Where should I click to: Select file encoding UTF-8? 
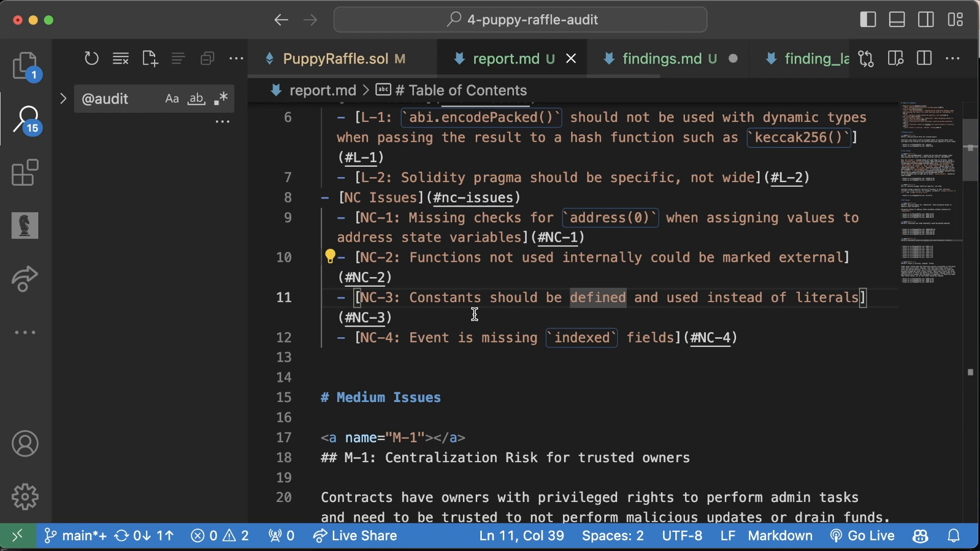(x=682, y=536)
